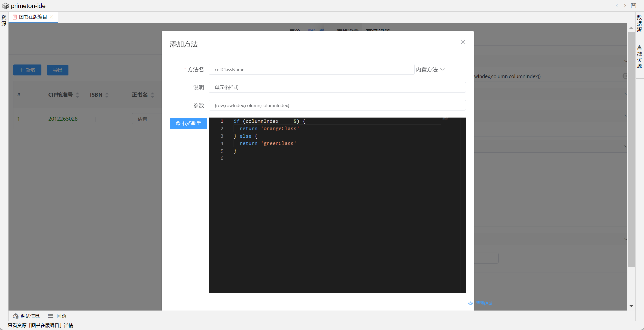Open 调试信息 debug panel icon
The height and width of the screenshot is (330, 644).
click(x=16, y=316)
